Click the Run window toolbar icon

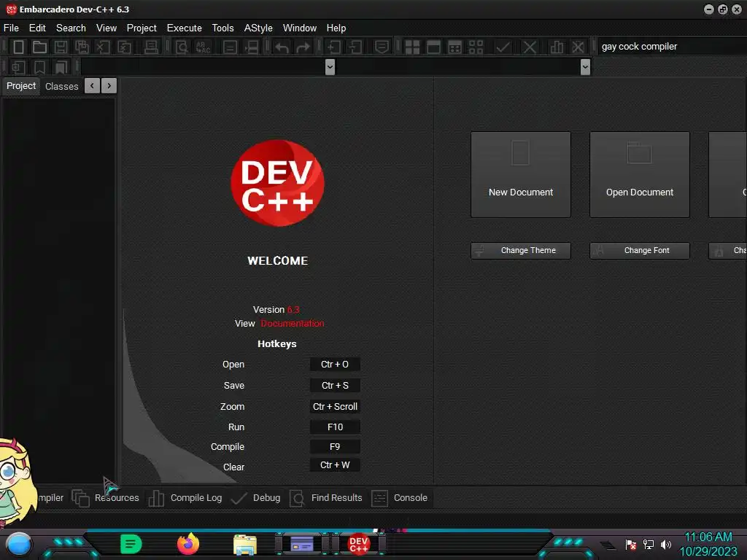click(x=433, y=47)
